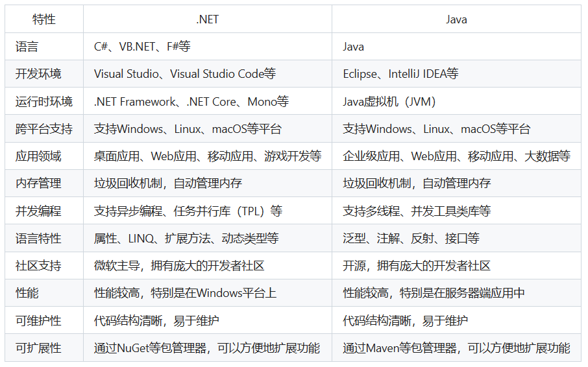Click the 'C#、VB.NET、F#等' cell
This screenshot has width=588, height=367.
pyautogui.click(x=208, y=47)
